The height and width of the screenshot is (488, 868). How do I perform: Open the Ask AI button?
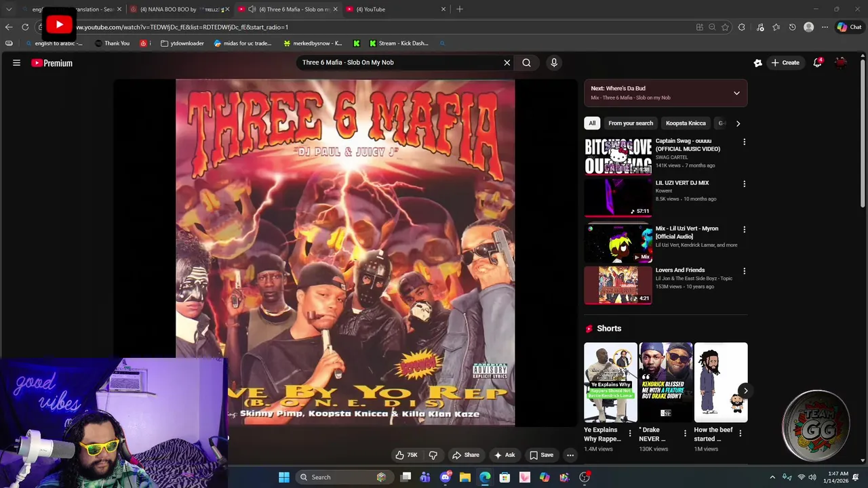[x=504, y=455]
